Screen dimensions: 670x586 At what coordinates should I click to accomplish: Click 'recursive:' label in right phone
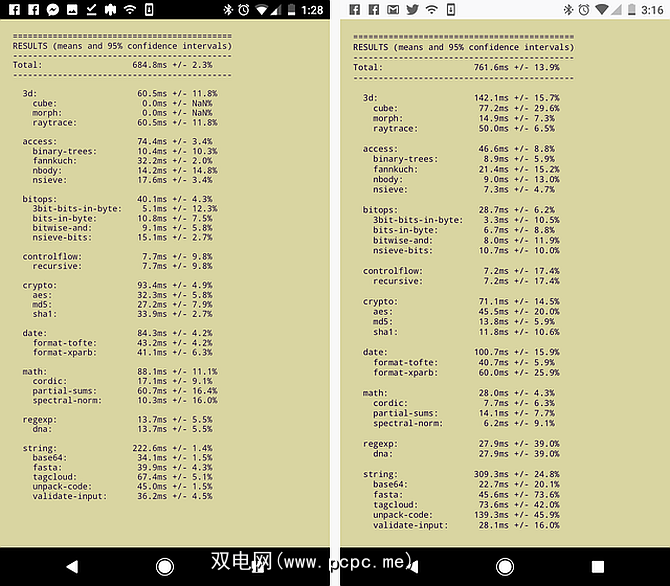(x=397, y=281)
